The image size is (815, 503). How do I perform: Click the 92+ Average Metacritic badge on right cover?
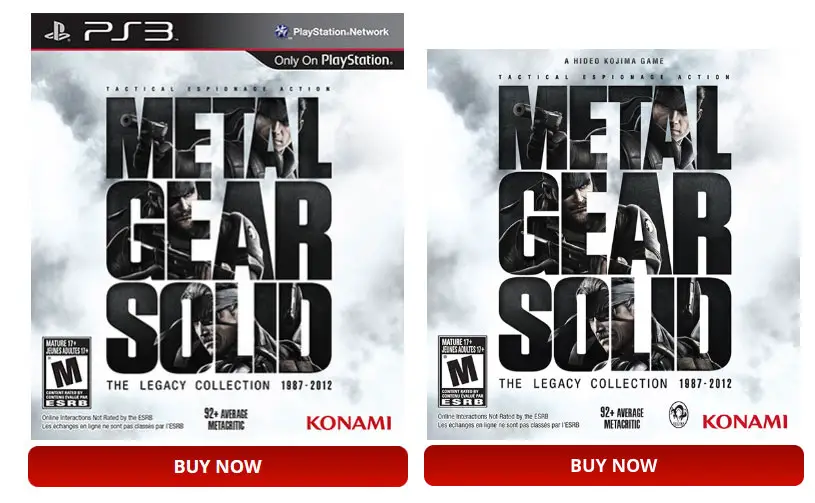621,418
